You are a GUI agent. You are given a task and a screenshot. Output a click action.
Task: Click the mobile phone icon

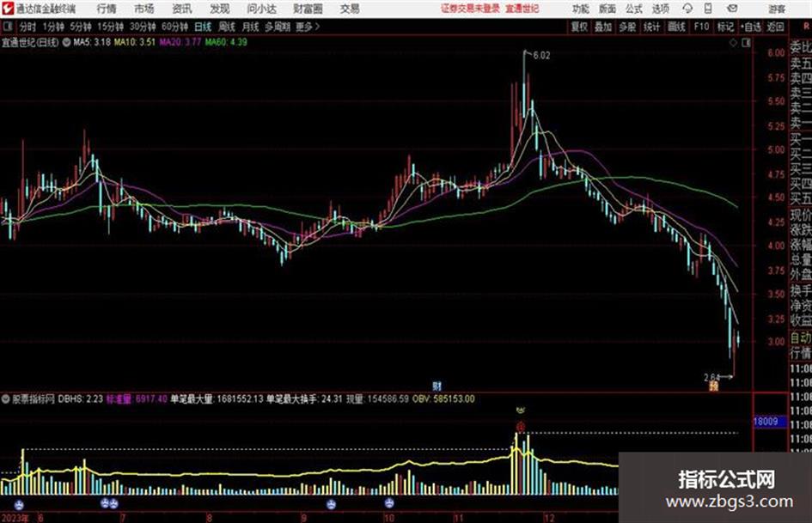tap(708, 9)
